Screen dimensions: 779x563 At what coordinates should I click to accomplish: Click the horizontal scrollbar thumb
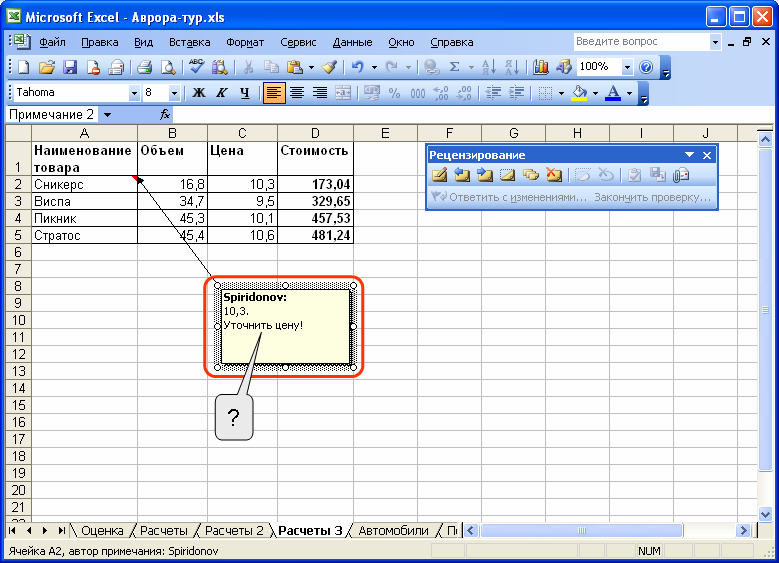(582, 531)
